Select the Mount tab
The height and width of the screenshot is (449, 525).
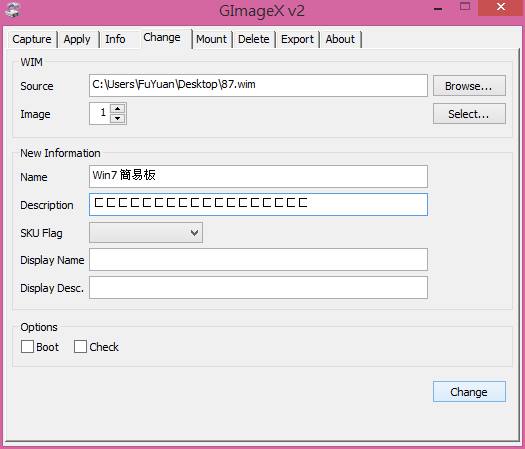[x=212, y=39]
